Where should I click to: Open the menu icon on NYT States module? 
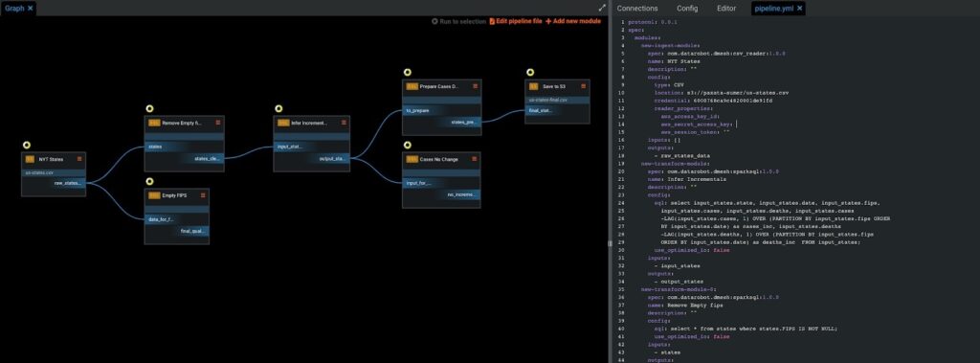point(79,159)
